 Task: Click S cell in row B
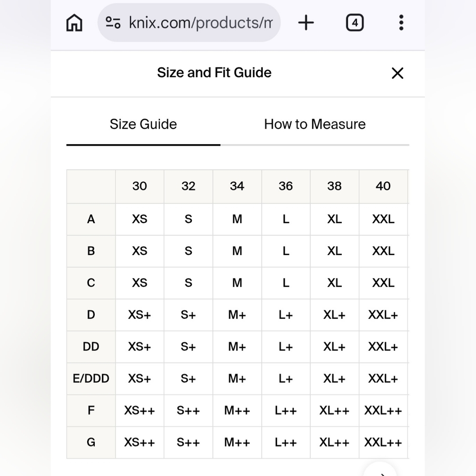pyautogui.click(x=188, y=251)
